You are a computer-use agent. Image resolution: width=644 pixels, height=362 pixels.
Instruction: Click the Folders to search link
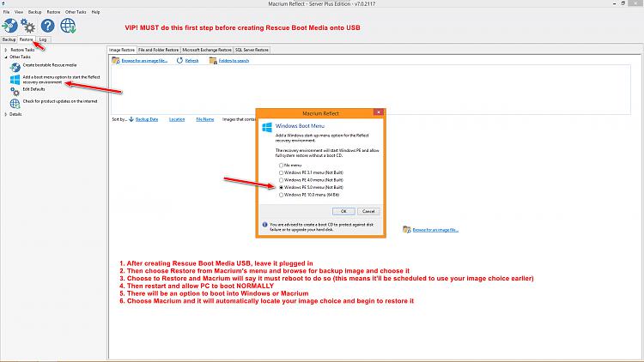234,61
